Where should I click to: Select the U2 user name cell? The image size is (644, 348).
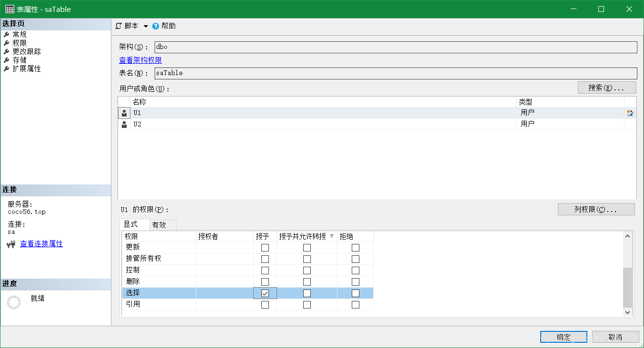pos(324,125)
